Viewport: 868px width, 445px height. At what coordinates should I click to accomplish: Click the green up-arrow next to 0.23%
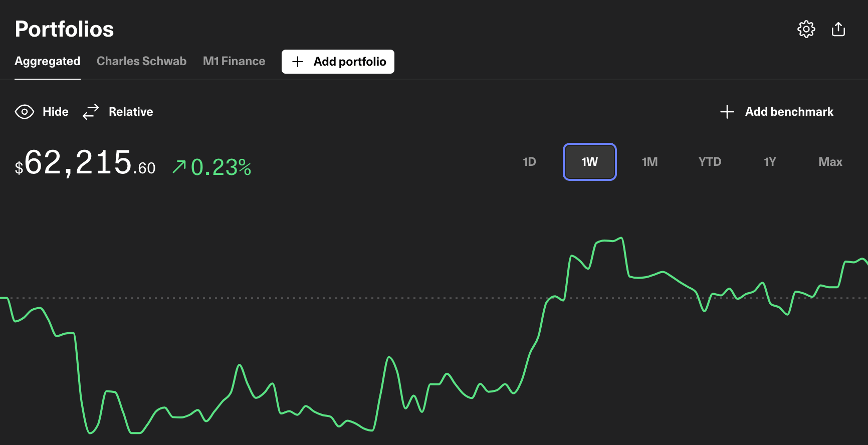coord(179,166)
